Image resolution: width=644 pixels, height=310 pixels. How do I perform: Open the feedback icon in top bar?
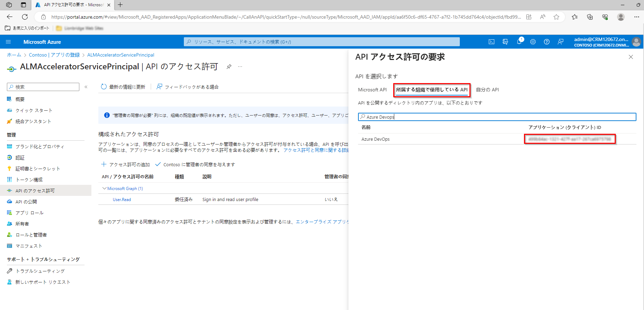(x=561, y=42)
